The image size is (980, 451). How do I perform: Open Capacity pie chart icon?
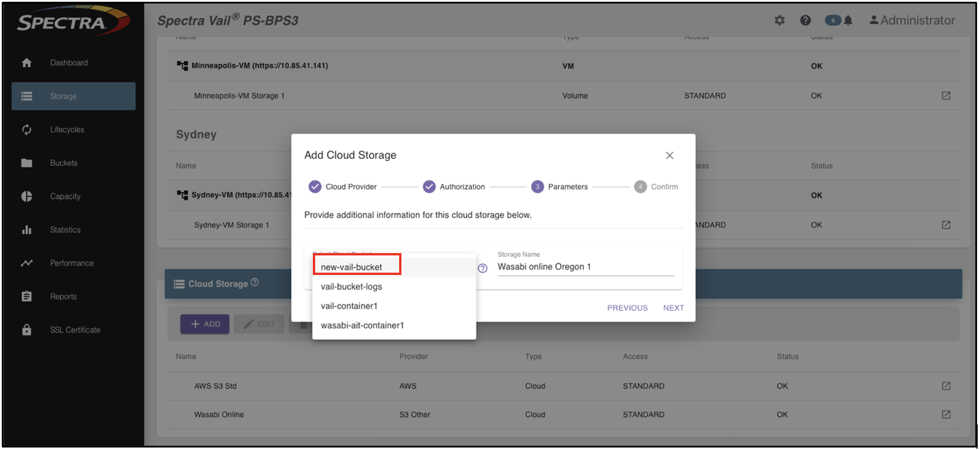click(26, 196)
